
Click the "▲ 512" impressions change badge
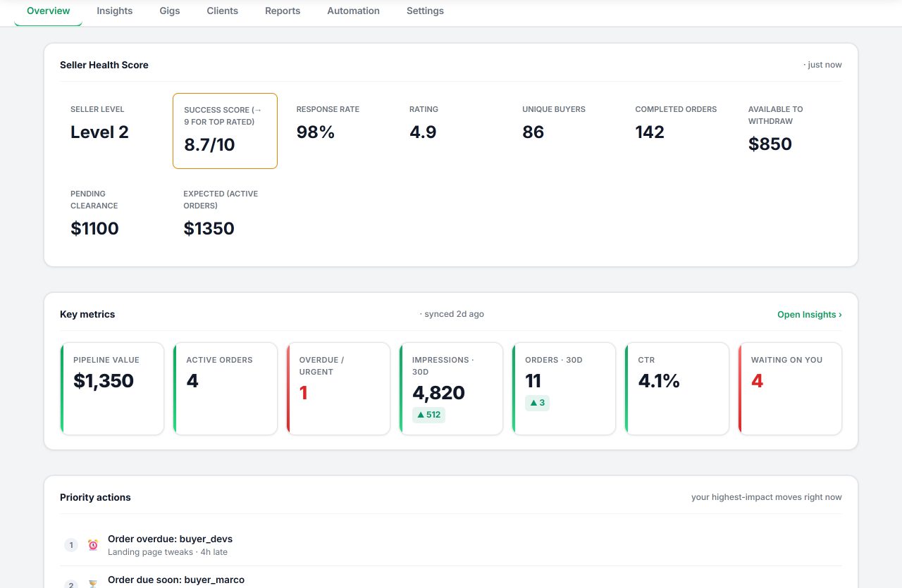[428, 415]
